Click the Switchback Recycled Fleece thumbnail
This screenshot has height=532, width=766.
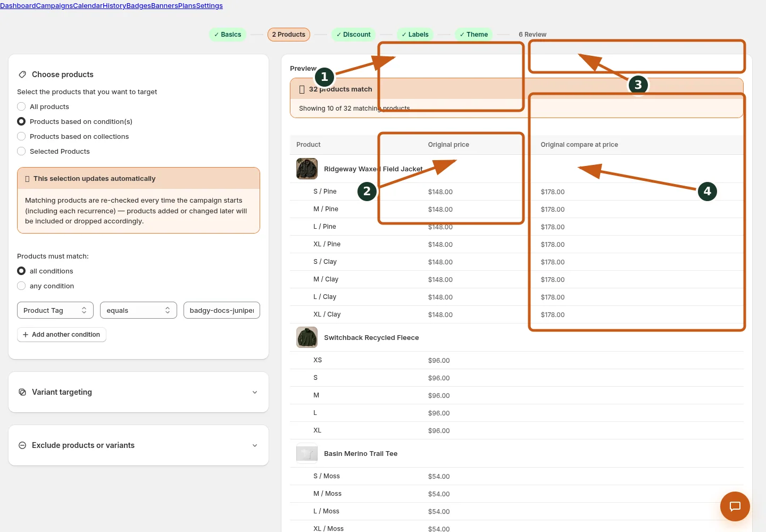(x=307, y=337)
